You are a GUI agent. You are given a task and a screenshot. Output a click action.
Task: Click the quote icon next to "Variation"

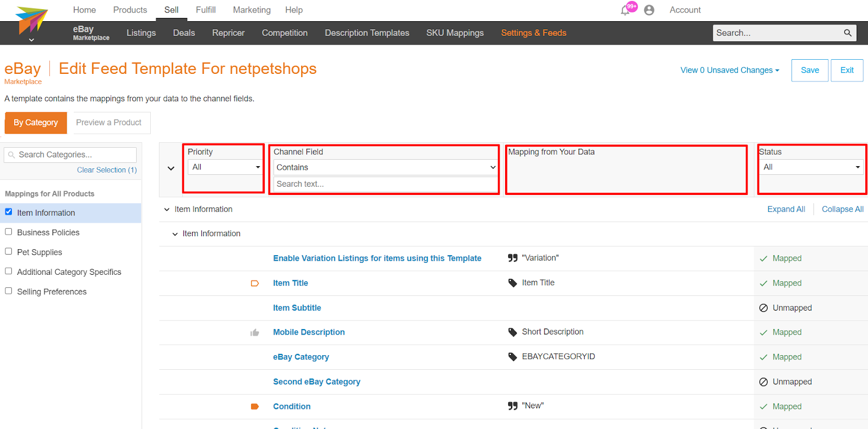pyautogui.click(x=513, y=258)
